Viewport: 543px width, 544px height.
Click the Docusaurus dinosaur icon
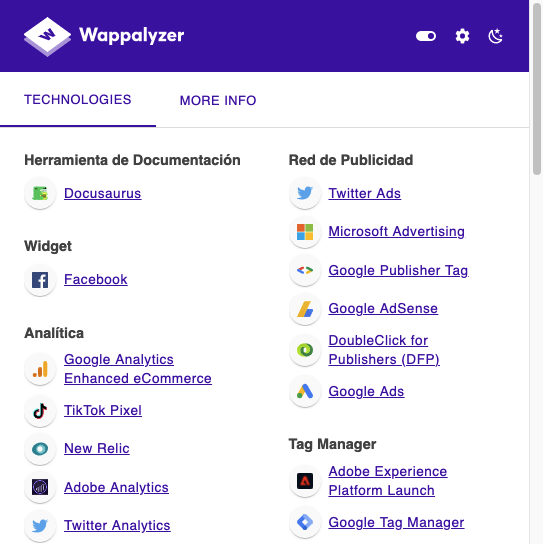pyautogui.click(x=40, y=193)
